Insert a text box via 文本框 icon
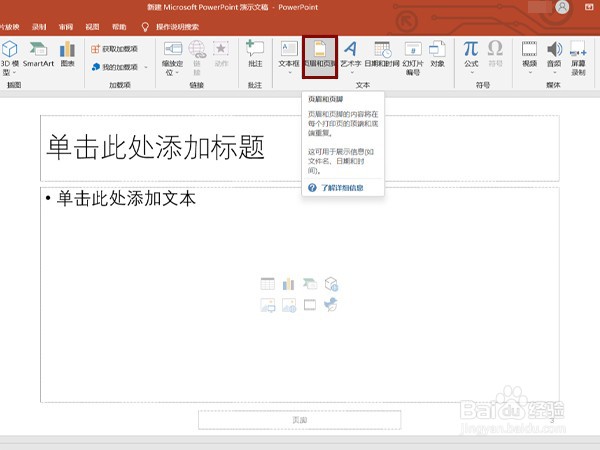Viewport: 600px width, 450px height. (x=289, y=49)
